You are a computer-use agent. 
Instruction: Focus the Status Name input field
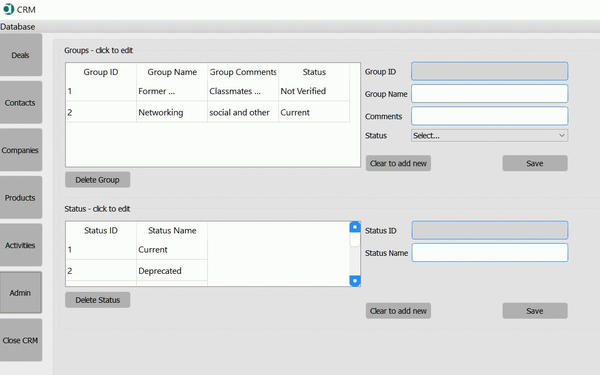[489, 253]
